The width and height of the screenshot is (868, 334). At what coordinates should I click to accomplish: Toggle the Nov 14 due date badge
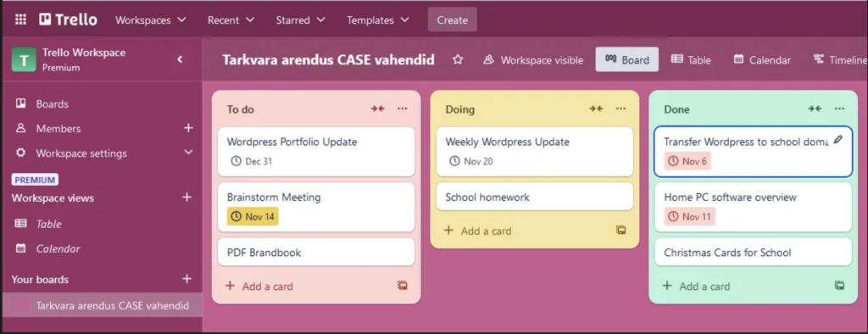253,216
